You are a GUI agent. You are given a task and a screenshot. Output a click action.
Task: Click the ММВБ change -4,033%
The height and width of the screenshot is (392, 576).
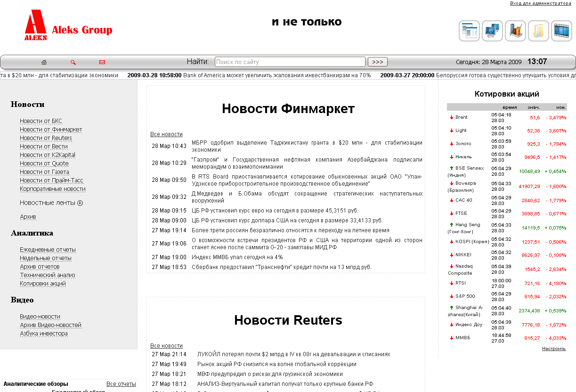[x=556, y=338]
